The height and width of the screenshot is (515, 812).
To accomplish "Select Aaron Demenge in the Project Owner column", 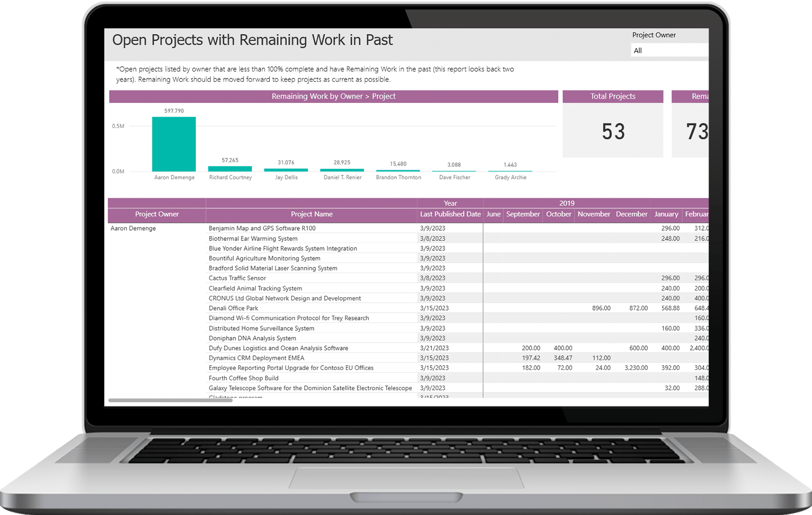I will pos(133,228).
